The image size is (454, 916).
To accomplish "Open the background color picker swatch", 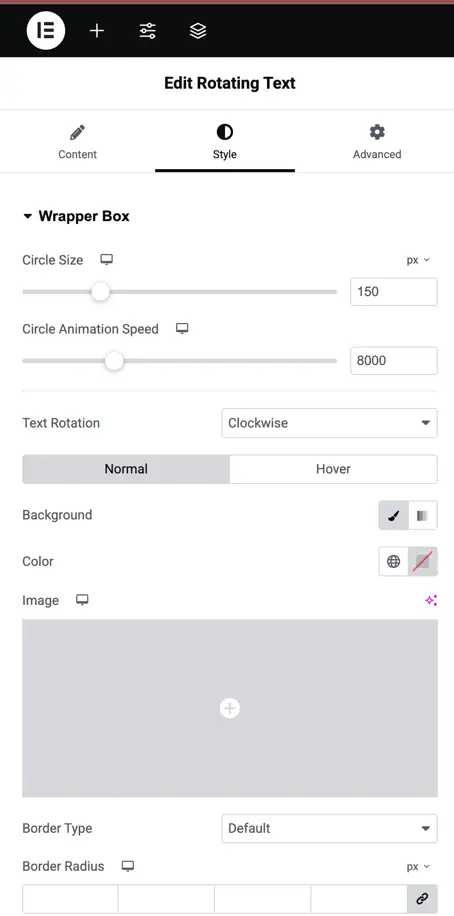I will (422, 561).
